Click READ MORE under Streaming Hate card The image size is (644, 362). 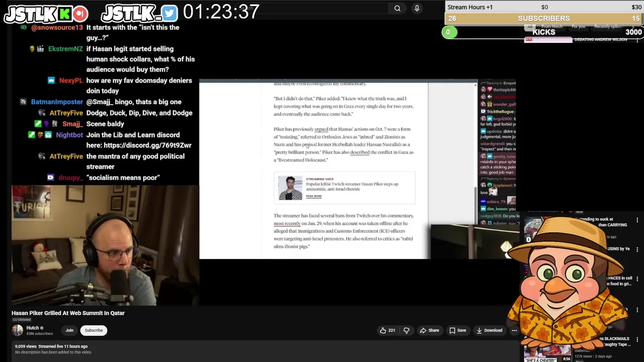pyautogui.click(x=313, y=196)
